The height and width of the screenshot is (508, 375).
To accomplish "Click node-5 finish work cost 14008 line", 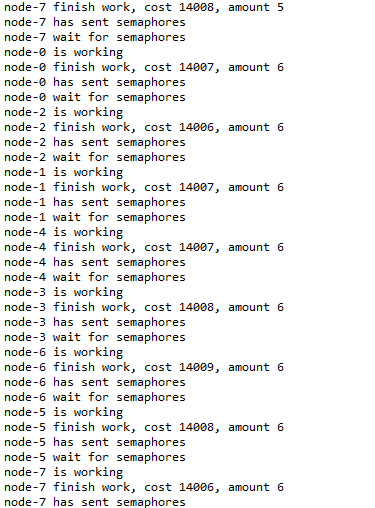I will click(144, 427).
